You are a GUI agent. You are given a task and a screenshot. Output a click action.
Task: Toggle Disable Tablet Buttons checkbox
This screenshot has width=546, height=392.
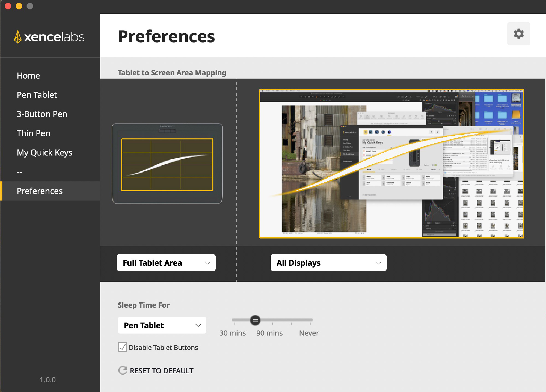point(122,347)
